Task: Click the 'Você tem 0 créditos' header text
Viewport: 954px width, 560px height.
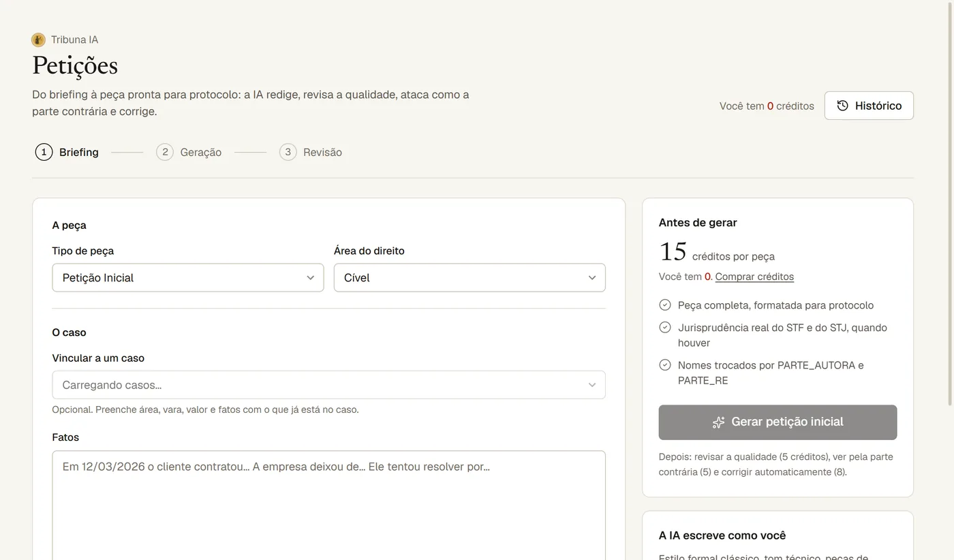Action: 767,106
